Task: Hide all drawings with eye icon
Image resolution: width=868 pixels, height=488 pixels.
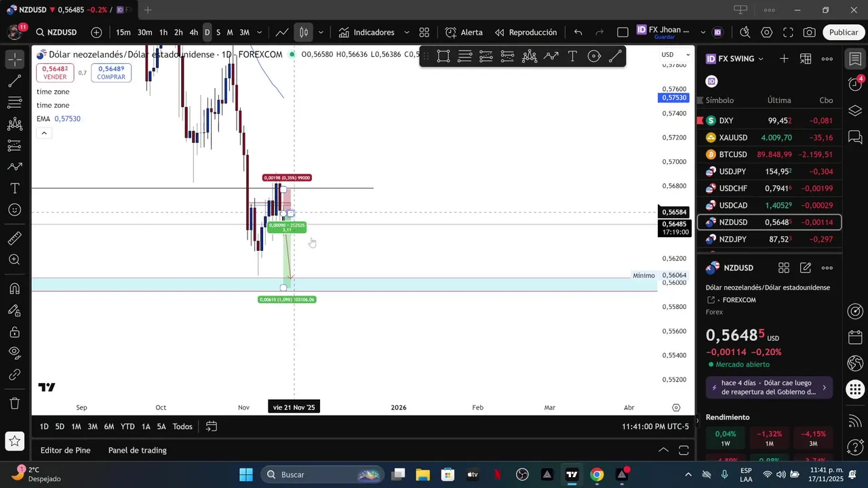Action: pyautogui.click(x=14, y=352)
